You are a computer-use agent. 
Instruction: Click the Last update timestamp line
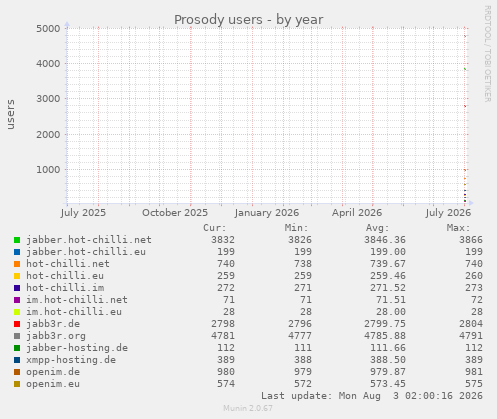(x=372, y=396)
